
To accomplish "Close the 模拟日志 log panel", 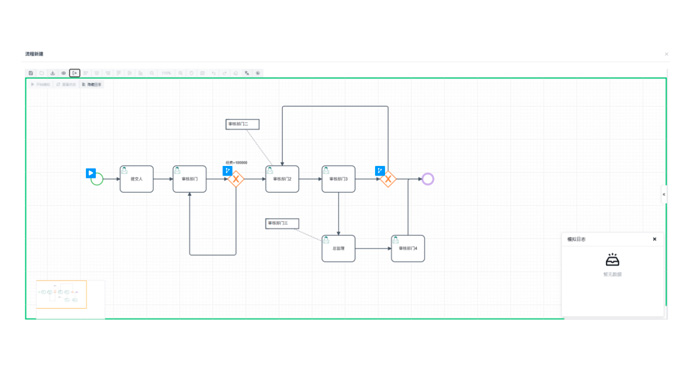I will pyautogui.click(x=654, y=239).
